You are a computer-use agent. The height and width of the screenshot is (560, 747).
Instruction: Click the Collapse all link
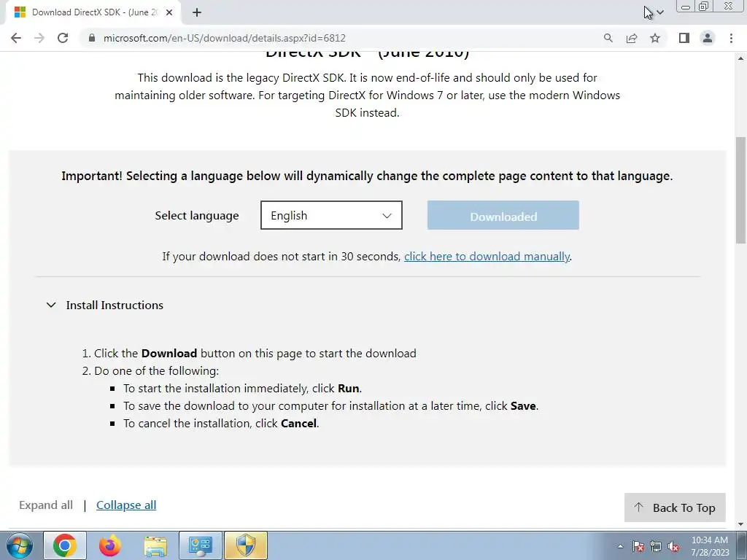[x=126, y=505]
